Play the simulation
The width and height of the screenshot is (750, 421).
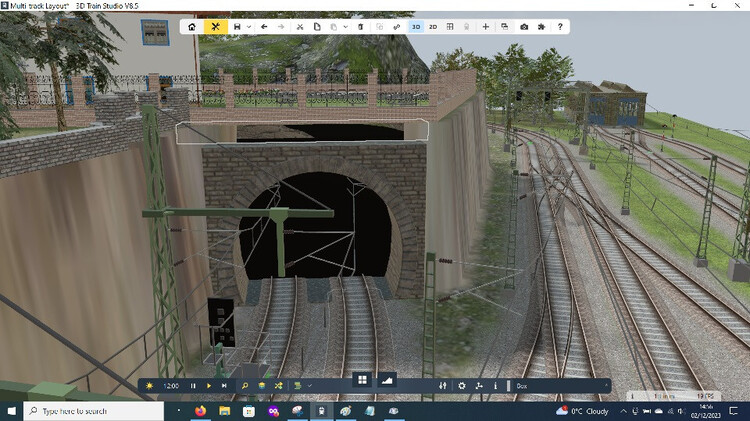coord(209,386)
